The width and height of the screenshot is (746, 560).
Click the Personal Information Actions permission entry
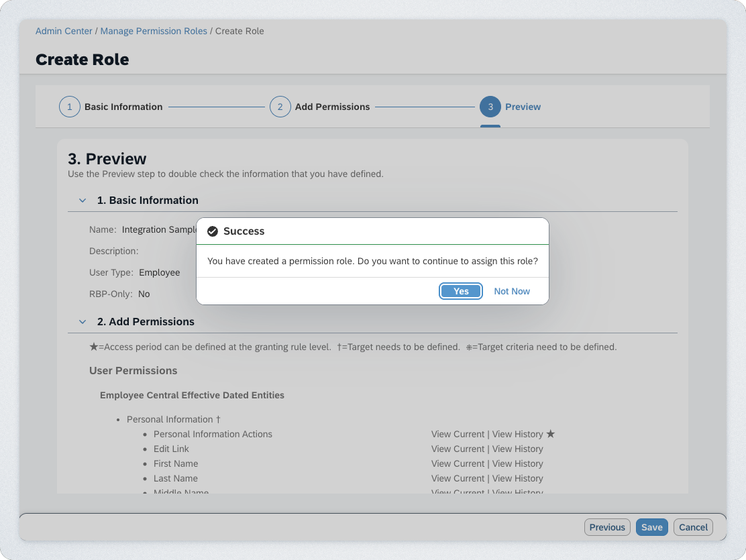tap(213, 434)
